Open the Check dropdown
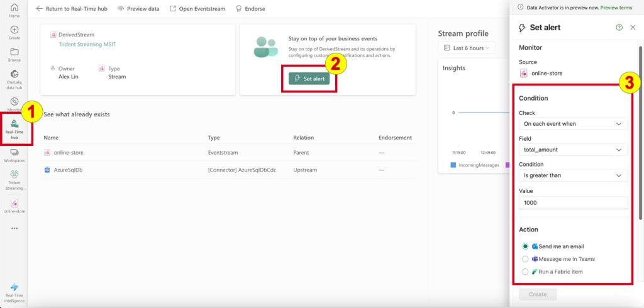The width and height of the screenshot is (644, 308). [x=573, y=124]
